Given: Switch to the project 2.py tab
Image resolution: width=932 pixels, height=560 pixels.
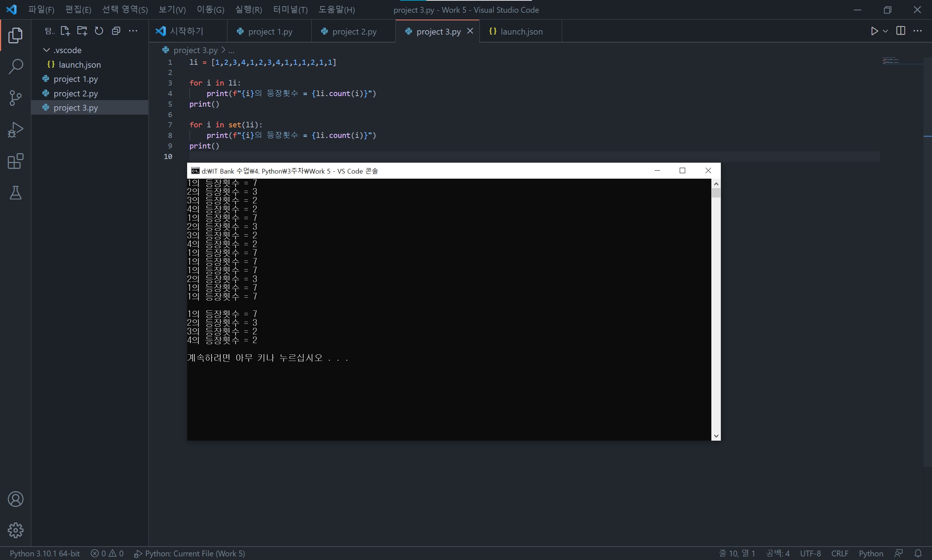Looking at the screenshot, I should click(x=354, y=32).
